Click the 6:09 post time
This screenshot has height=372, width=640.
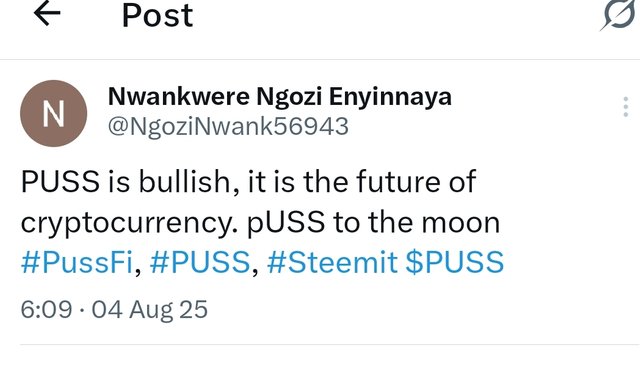click(47, 309)
